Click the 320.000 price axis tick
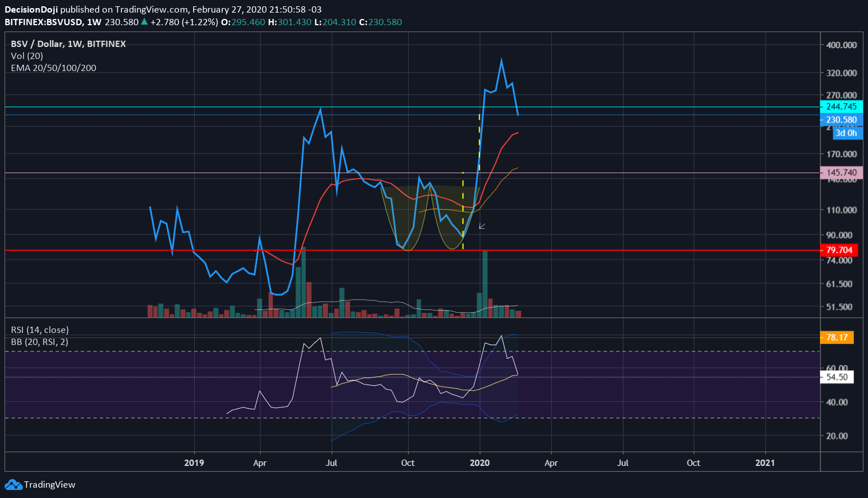 (x=841, y=73)
